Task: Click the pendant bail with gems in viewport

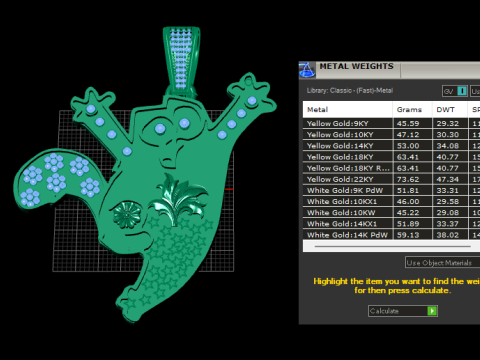Action: [x=181, y=60]
